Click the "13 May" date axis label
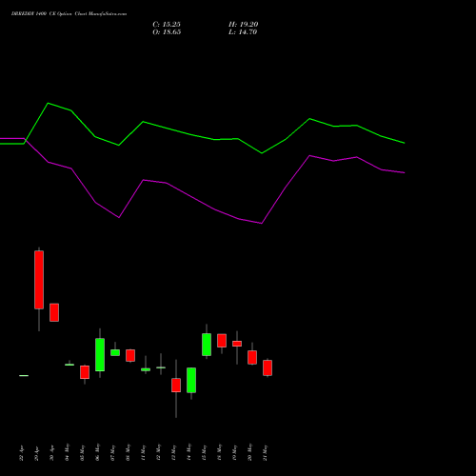Image resolution: width=476 pixels, height=476 pixels. [x=173, y=452]
